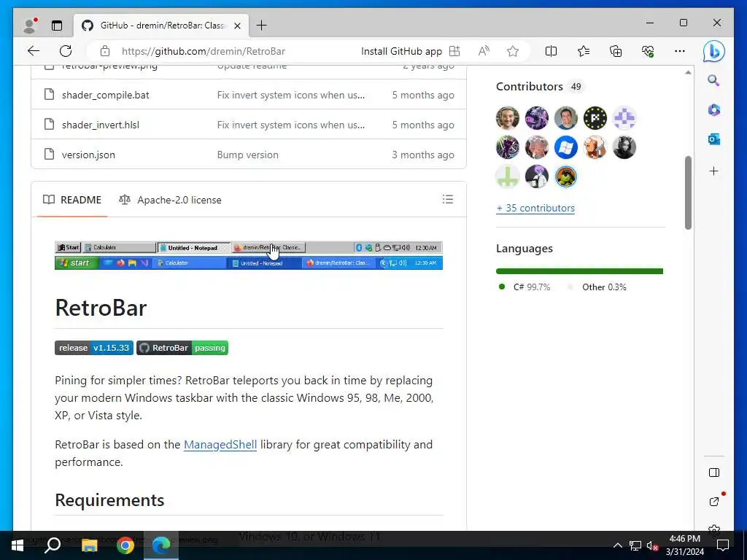Close the GitHub RetroBar tab
Image resolution: width=747 pixels, height=560 pixels.
click(237, 26)
